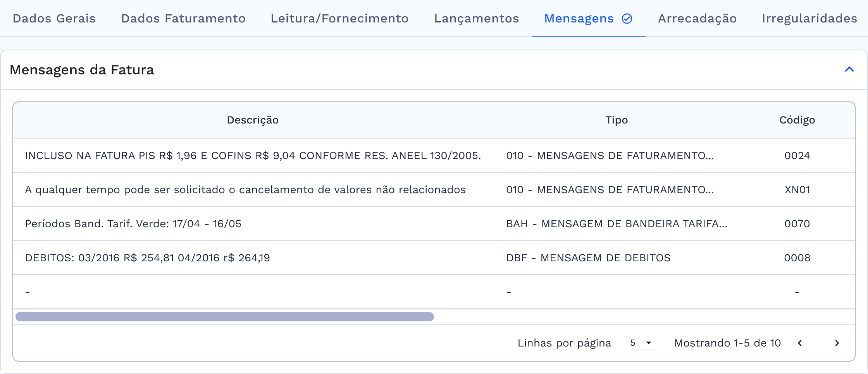Image resolution: width=868 pixels, height=374 pixels.
Task: Expand the rows-per-page selector arrow
Action: (648, 343)
